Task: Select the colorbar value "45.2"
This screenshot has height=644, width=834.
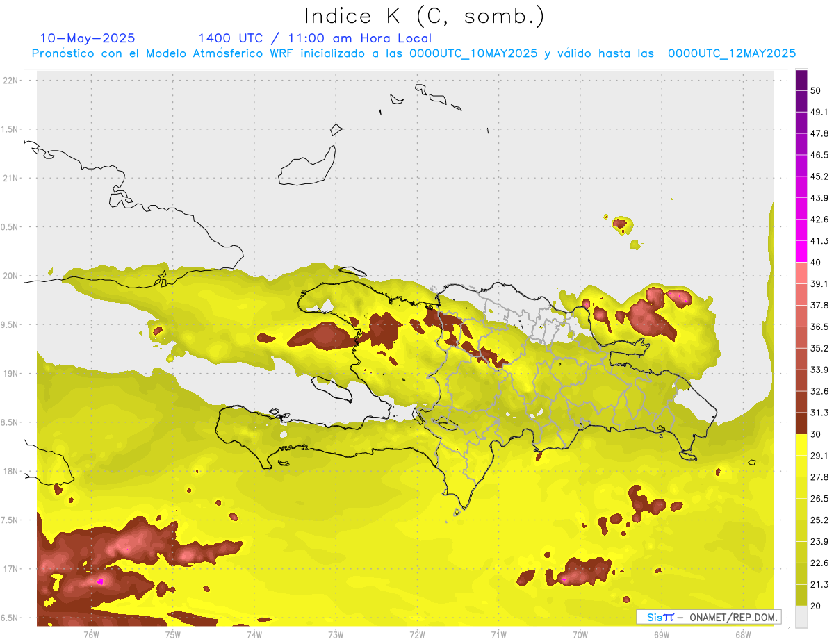Action: [x=819, y=176]
